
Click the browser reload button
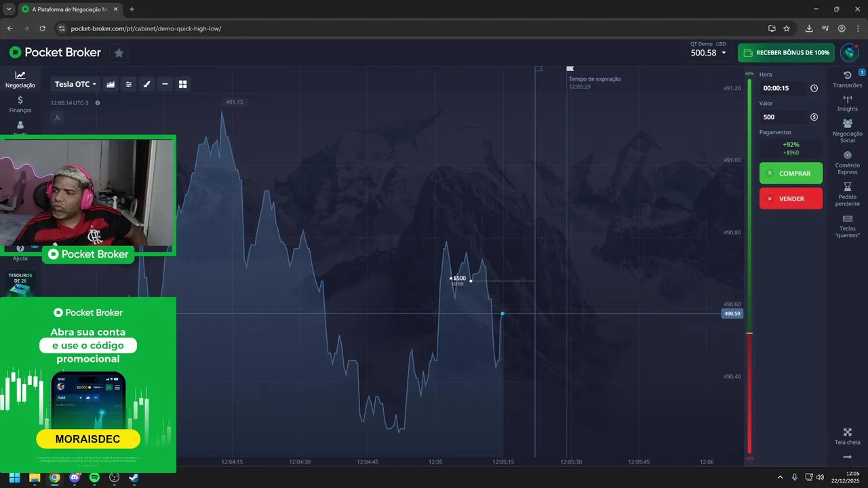(x=43, y=28)
